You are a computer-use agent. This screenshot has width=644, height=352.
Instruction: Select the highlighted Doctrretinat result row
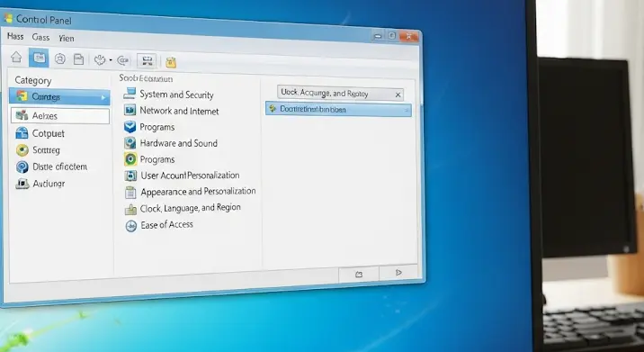pyautogui.click(x=338, y=110)
